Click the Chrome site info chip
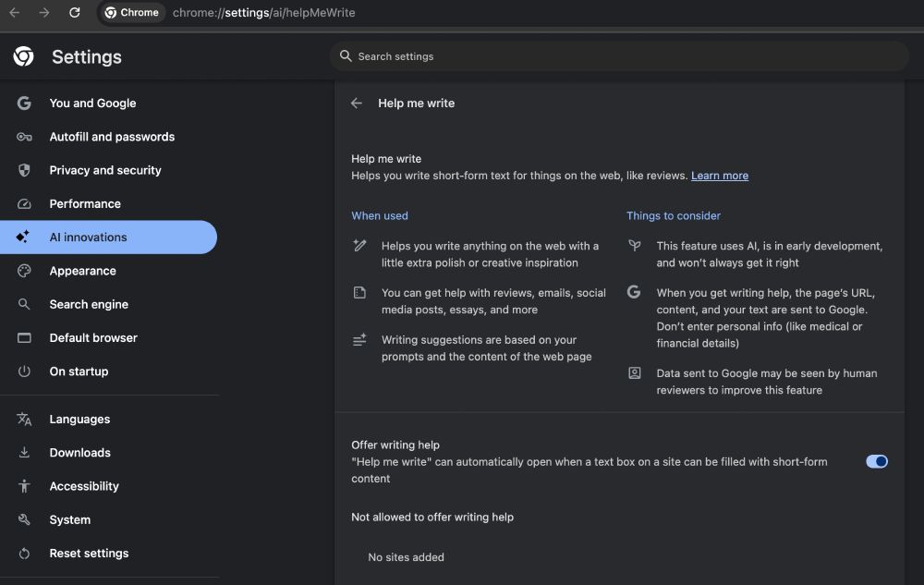Image resolution: width=924 pixels, height=585 pixels. pyautogui.click(x=132, y=12)
